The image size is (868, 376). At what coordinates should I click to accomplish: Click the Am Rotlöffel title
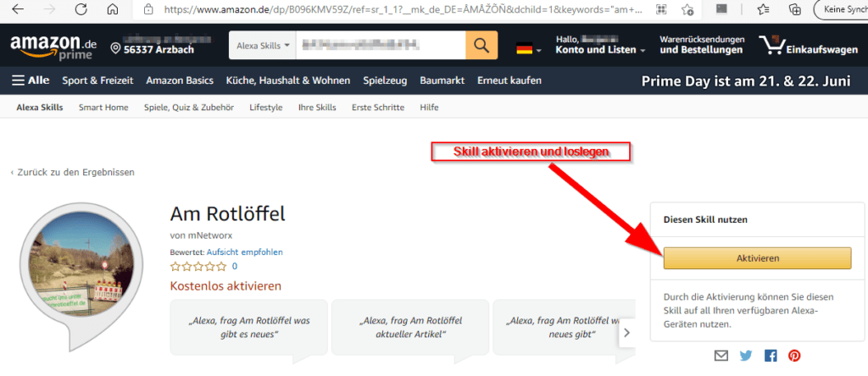[227, 213]
